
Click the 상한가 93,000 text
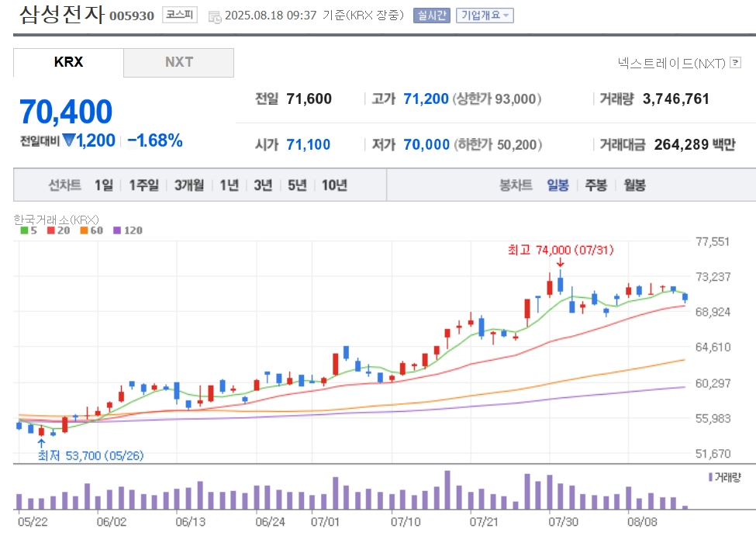pyautogui.click(x=497, y=99)
